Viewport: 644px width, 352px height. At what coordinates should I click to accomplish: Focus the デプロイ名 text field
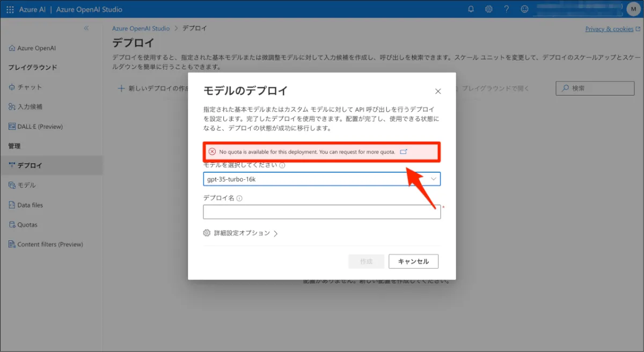tap(322, 212)
